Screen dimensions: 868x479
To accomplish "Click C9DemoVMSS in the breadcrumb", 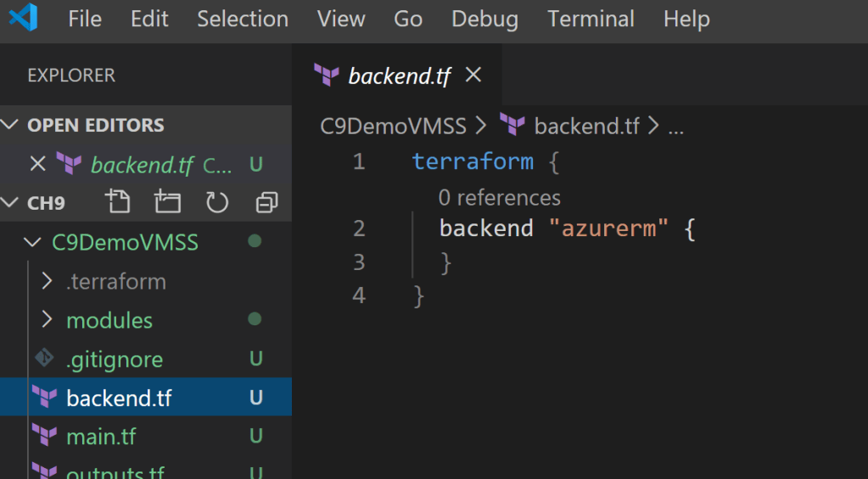I will [x=393, y=127].
